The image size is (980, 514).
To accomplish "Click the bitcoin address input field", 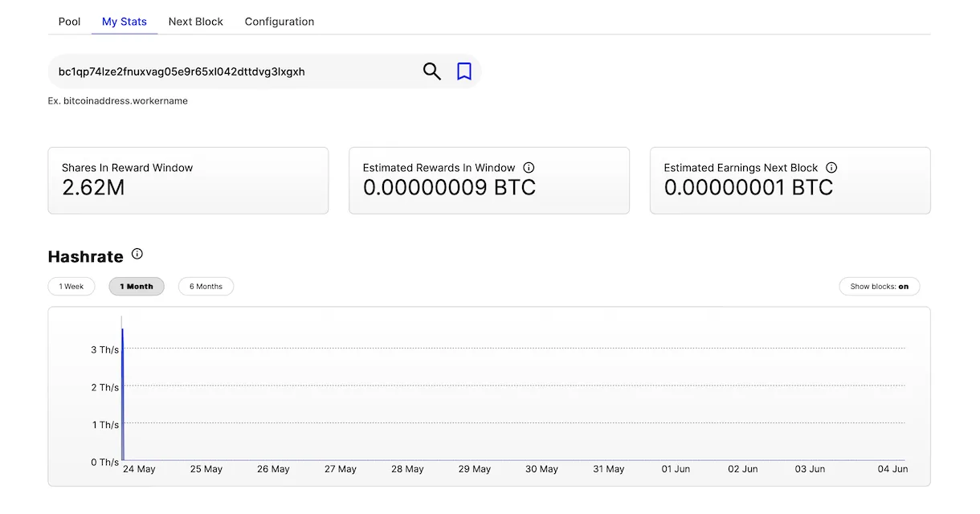I will click(233, 71).
